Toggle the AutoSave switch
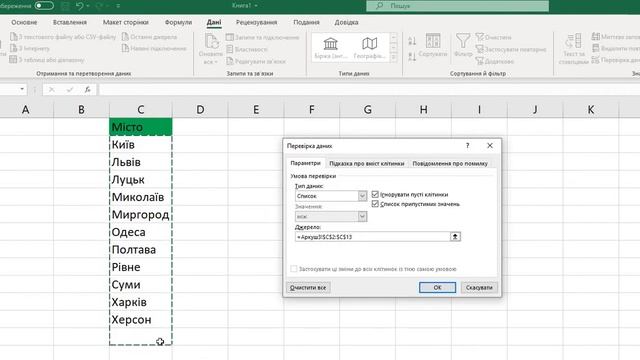 [x=44, y=6]
